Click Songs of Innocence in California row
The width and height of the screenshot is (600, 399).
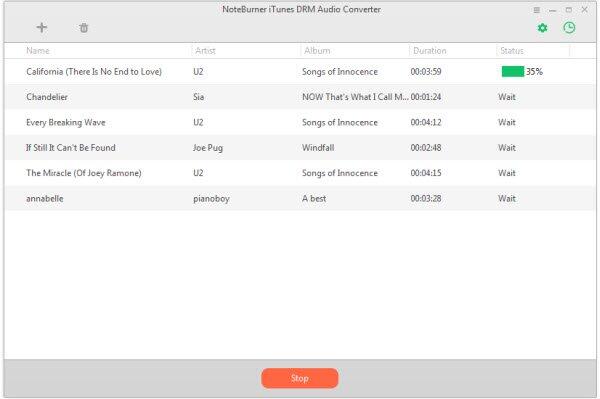[340, 72]
